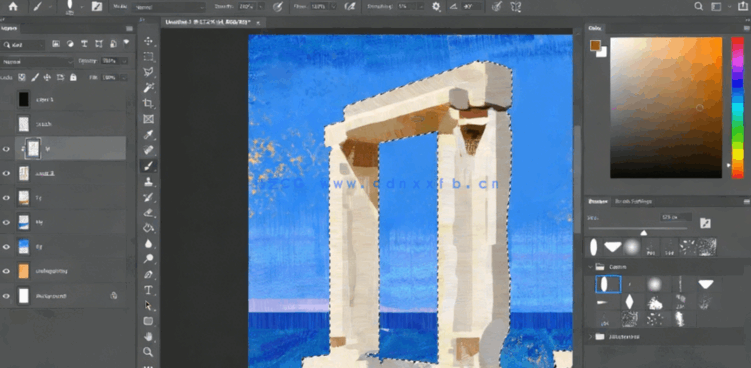Open the layer filter Kind dropdown
Viewport: 751px width, 368px height.
pos(23,45)
